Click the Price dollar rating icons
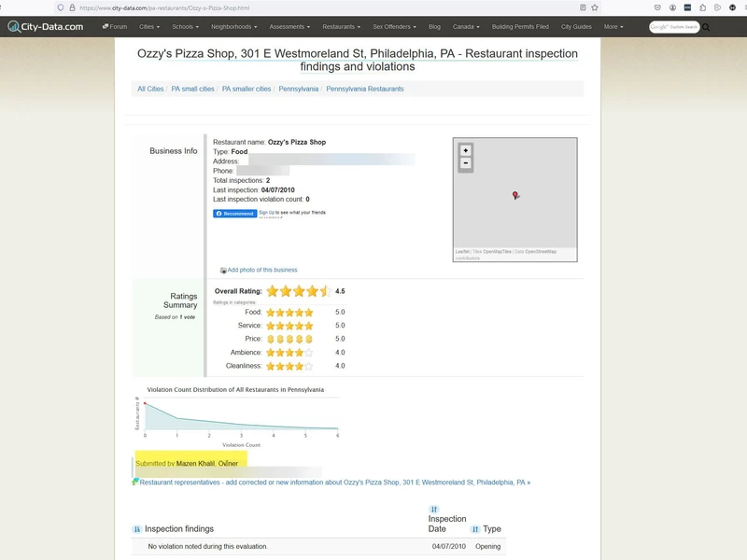The image size is (747, 560). pos(289,339)
